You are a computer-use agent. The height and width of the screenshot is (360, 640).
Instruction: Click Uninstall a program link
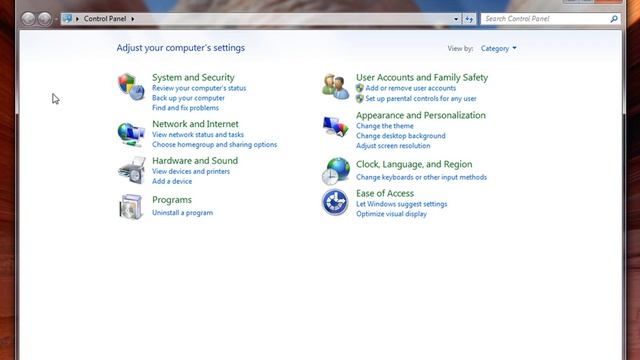pyautogui.click(x=182, y=213)
